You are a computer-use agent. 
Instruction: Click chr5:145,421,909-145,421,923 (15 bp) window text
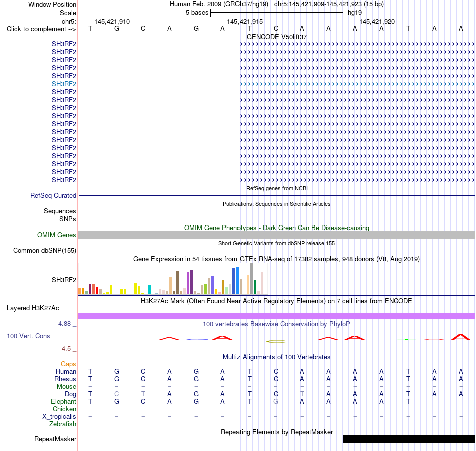[x=329, y=4]
